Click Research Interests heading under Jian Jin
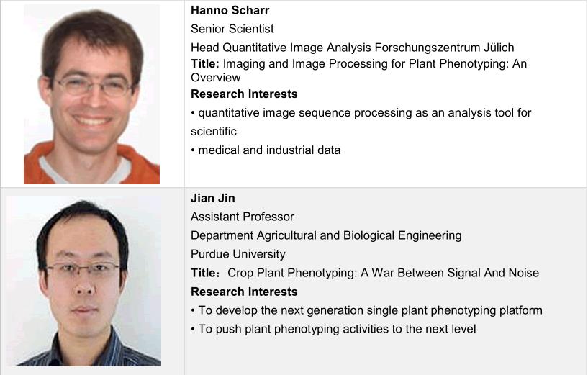 (244, 292)
